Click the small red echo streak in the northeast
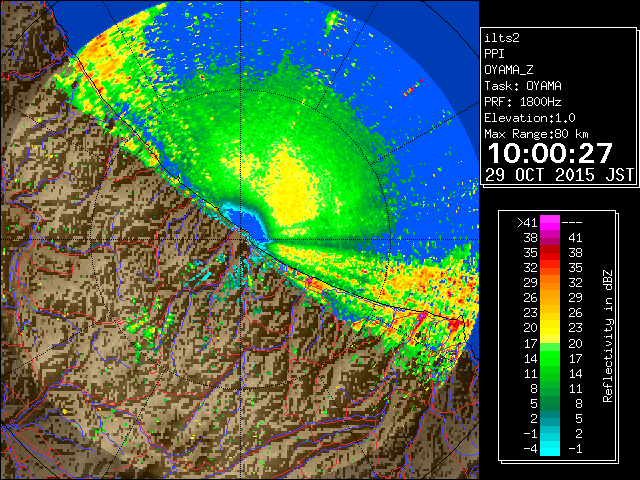The image size is (640, 480). pyautogui.click(x=413, y=88)
